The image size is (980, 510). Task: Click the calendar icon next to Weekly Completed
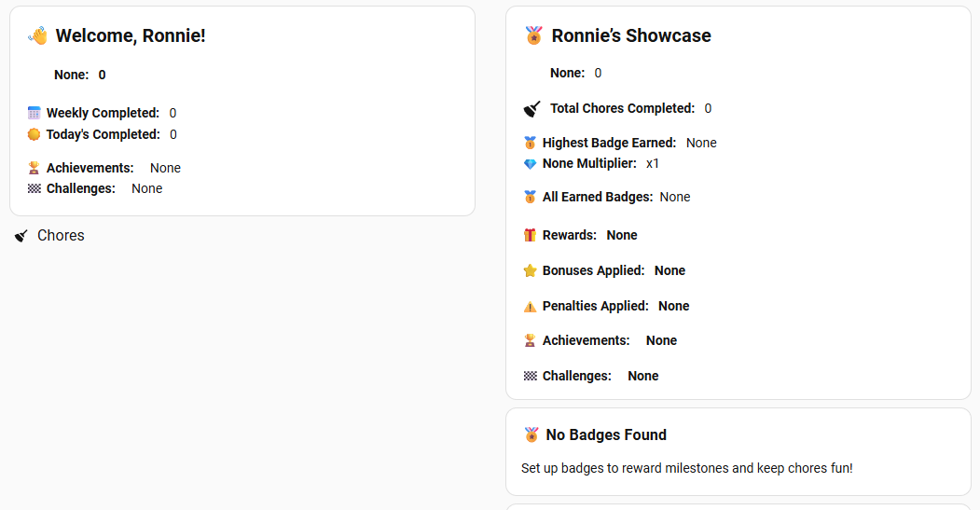pyautogui.click(x=34, y=113)
